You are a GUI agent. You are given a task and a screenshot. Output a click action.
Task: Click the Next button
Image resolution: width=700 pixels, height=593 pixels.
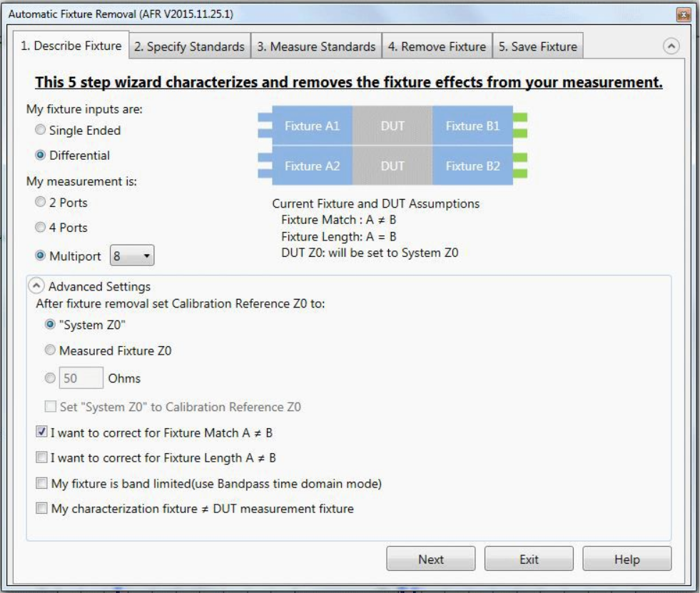[x=431, y=559]
